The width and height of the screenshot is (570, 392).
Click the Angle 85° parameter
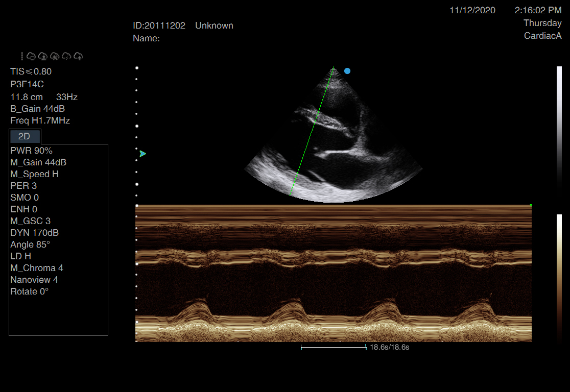pyautogui.click(x=30, y=244)
